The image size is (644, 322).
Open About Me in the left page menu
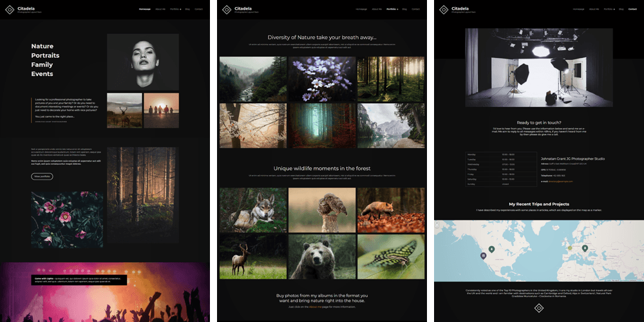point(160,9)
